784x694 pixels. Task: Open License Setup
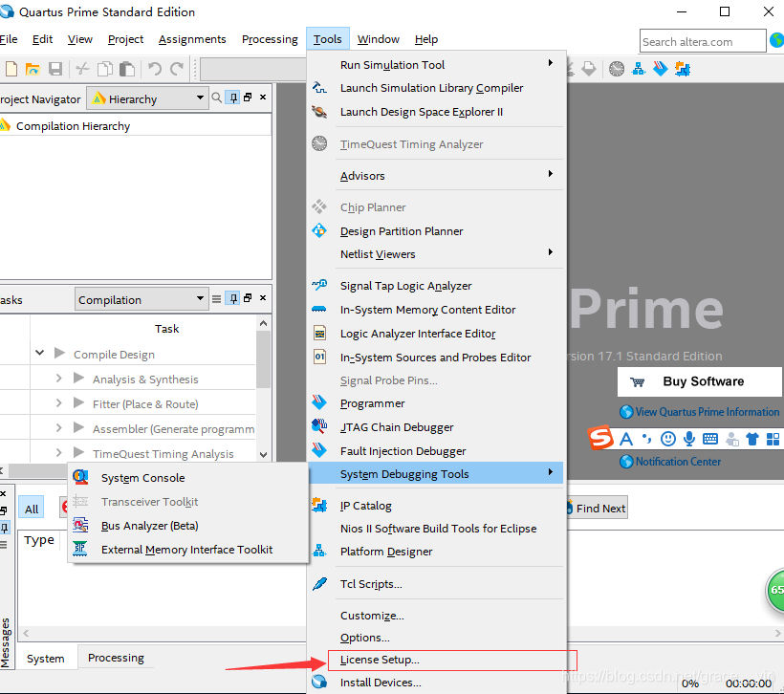436,660
